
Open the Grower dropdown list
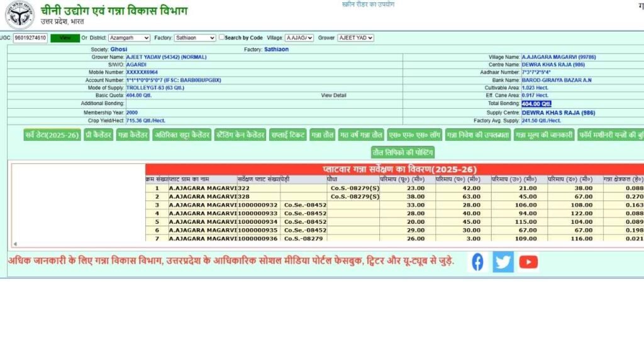pyautogui.click(x=355, y=38)
